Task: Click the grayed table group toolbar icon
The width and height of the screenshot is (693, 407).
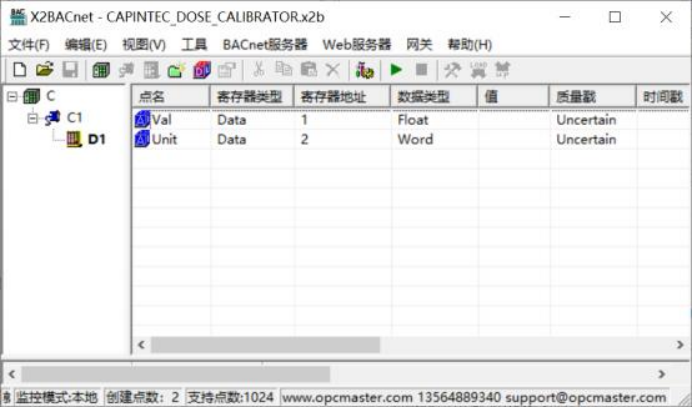Action: pos(151,70)
